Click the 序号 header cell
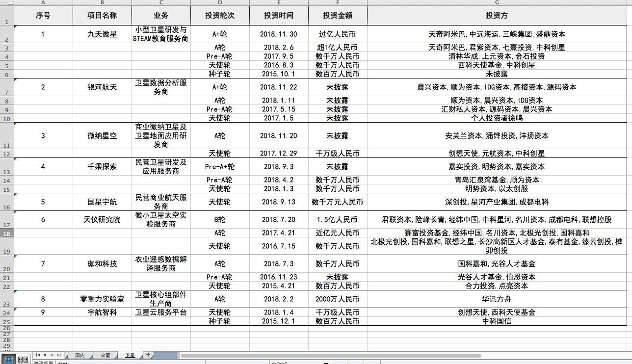632x364 pixels. pos(43,15)
